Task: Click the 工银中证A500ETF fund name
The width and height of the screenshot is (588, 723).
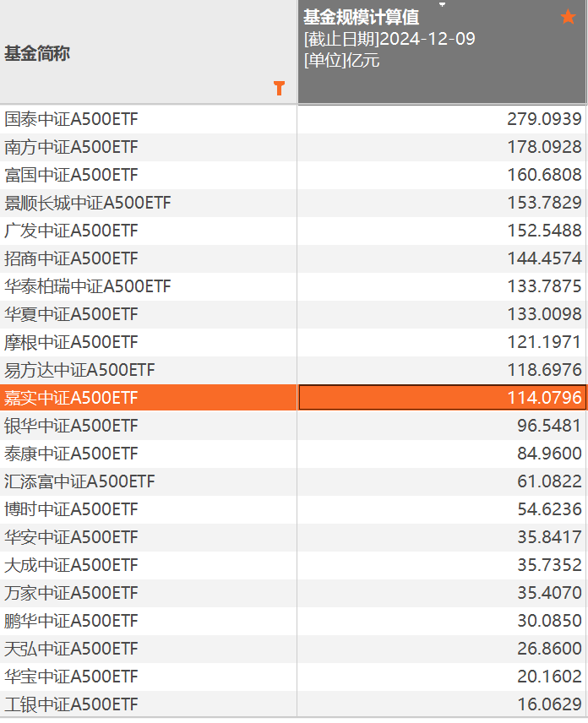Action: (x=71, y=704)
